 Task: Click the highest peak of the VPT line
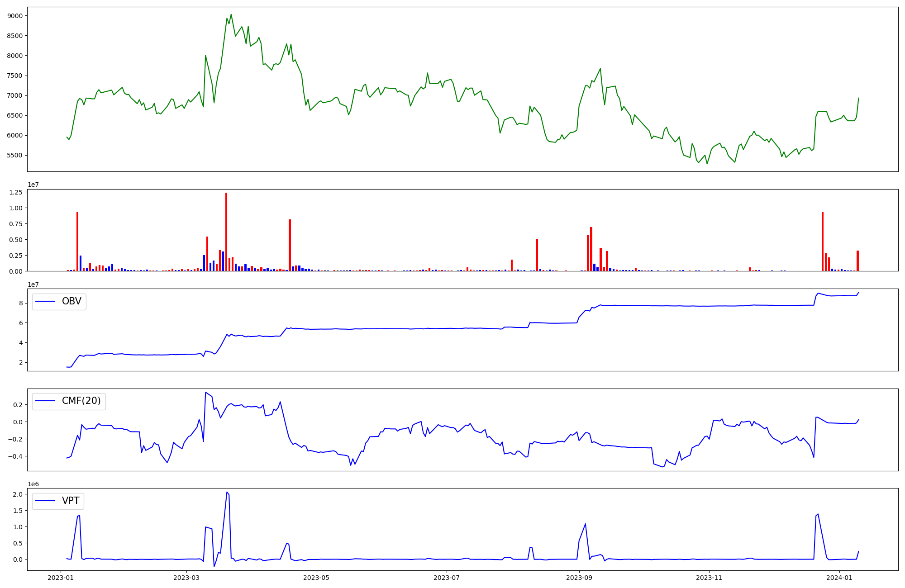[227, 492]
